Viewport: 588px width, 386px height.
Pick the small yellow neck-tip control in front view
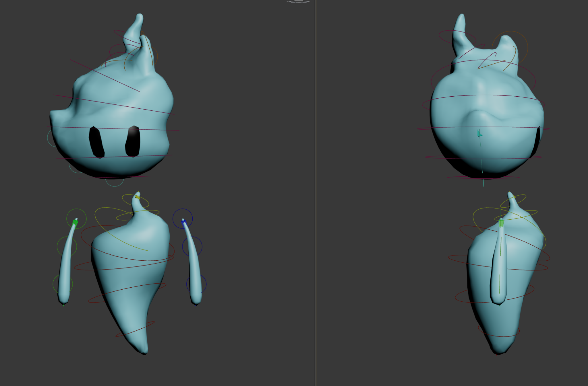[138, 197]
